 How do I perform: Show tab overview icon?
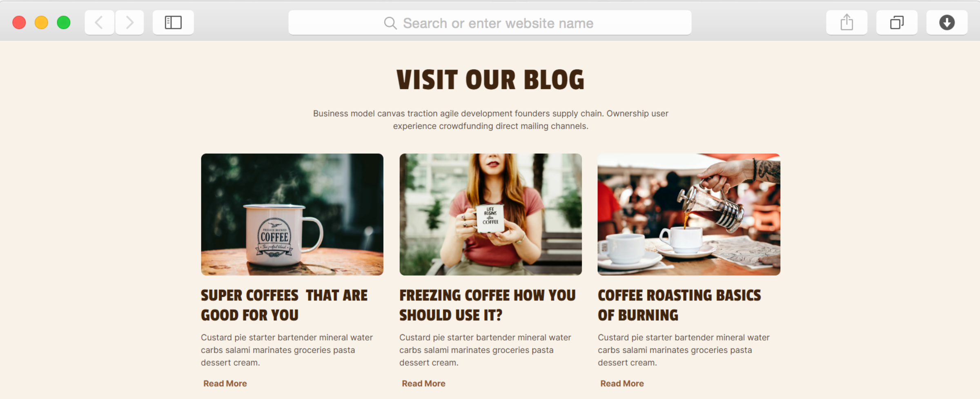(x=897, y=22)
